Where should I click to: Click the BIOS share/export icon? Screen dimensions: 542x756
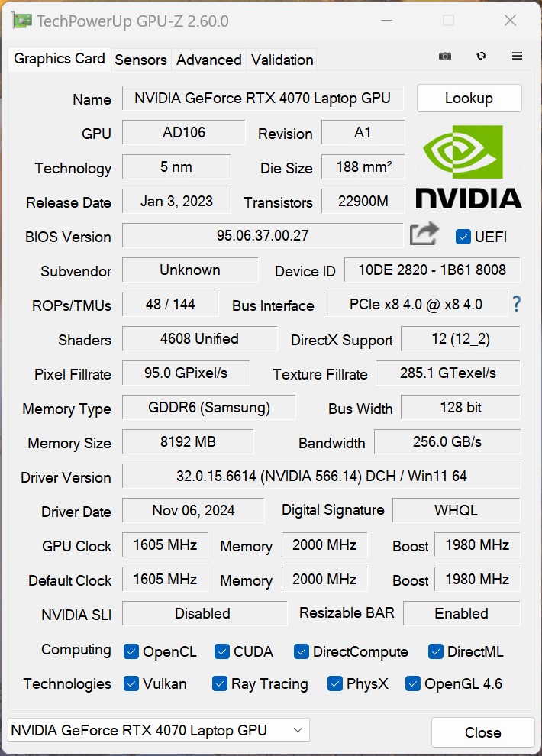424,234
